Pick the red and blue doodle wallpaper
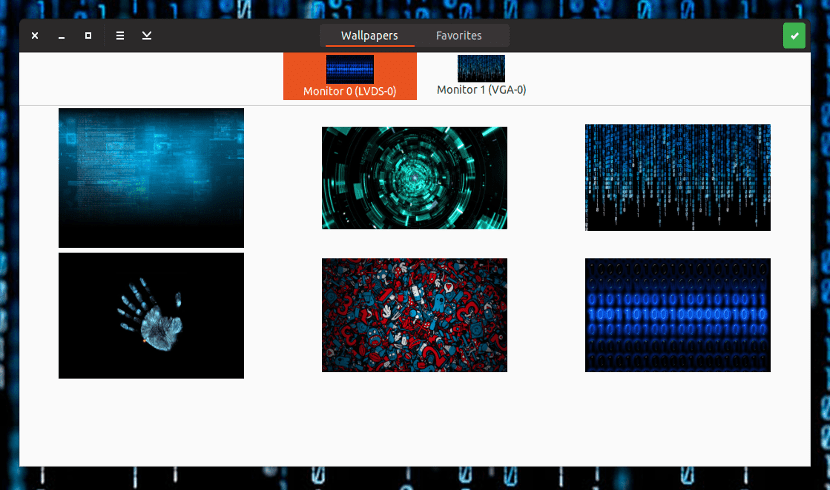The image size is (830, 490). [x=414, y=315]
